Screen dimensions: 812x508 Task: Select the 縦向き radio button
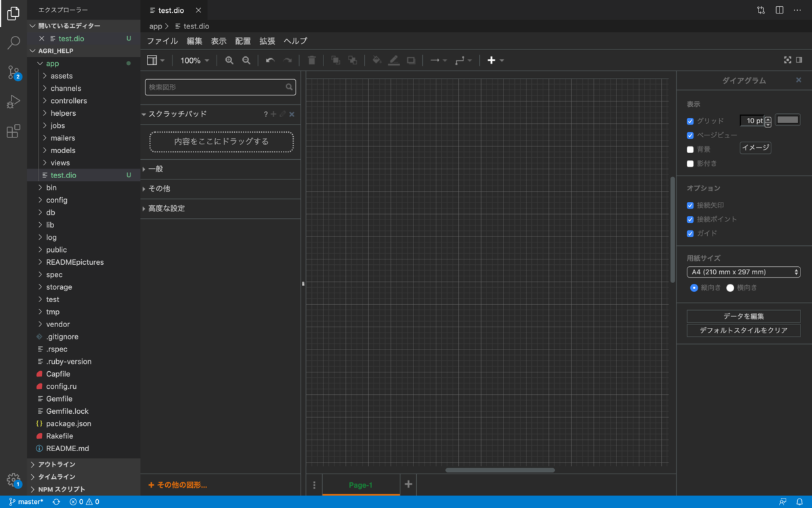click(694, 288)
